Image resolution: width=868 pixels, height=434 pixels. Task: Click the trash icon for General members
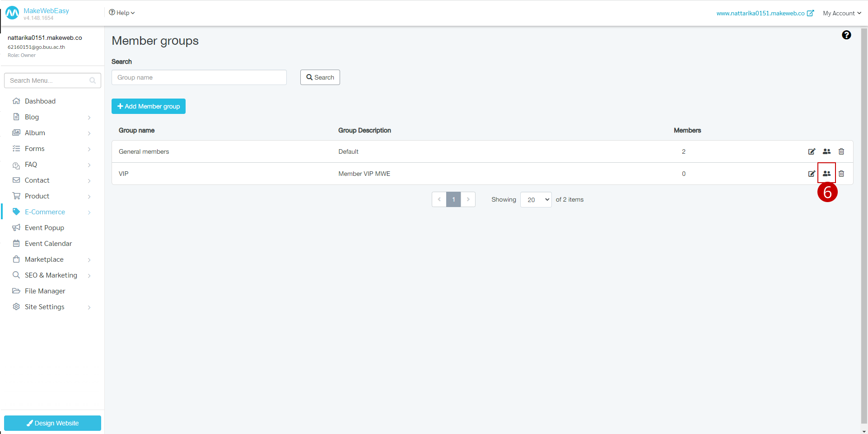coord(841,151)
